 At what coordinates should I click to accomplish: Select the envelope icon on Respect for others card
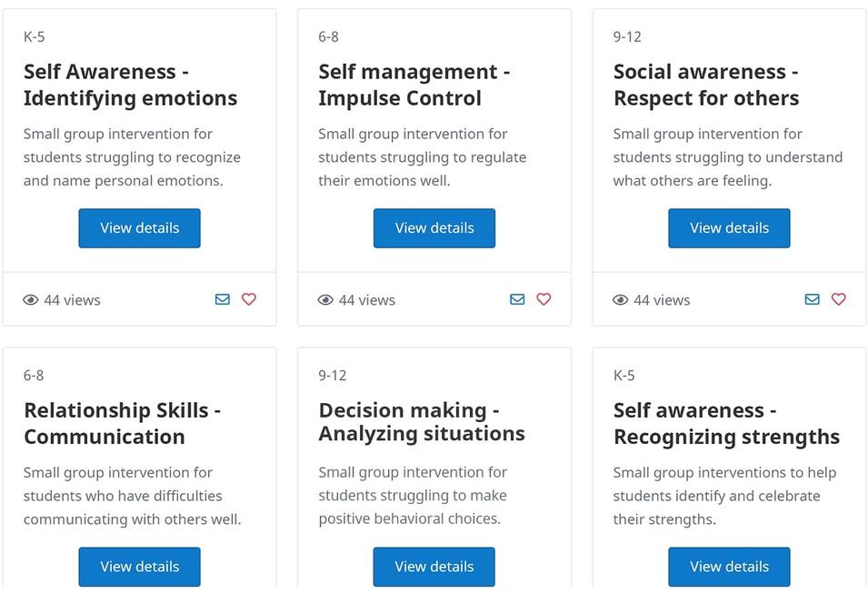(812, 298)
